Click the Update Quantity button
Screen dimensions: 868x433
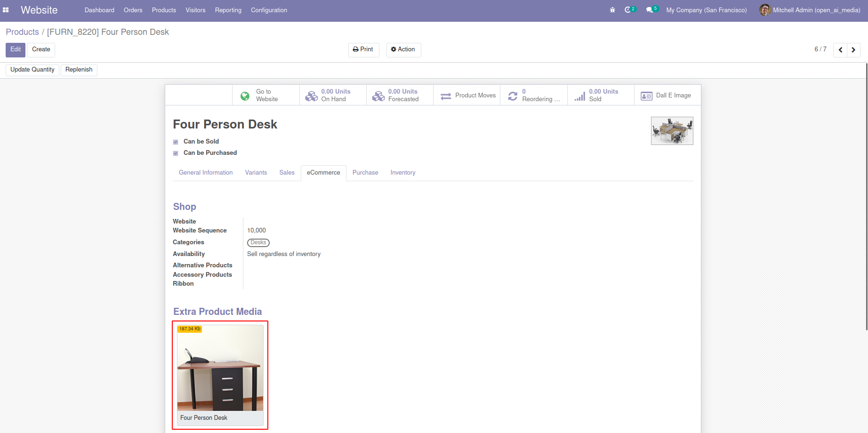pyautogui.click(x=32, y=70)
